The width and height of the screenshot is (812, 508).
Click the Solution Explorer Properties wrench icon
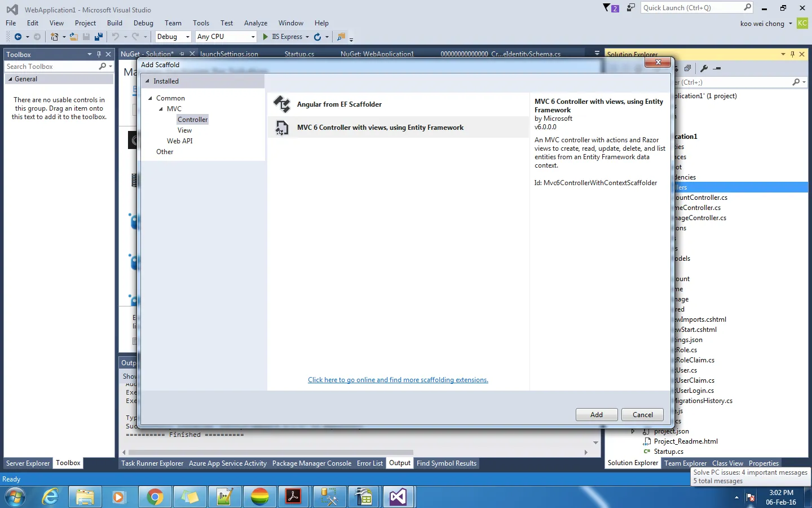(704, 68)
